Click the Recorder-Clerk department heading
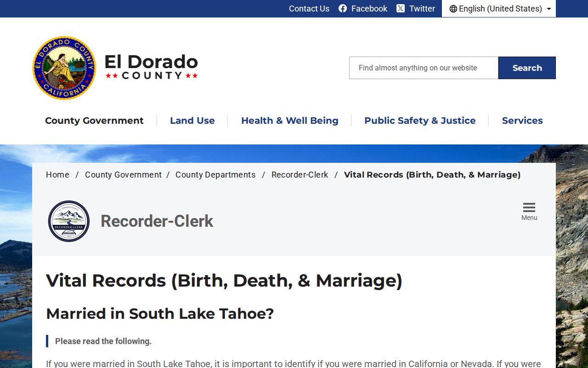 pyautogui.click(x=157, y=221)
